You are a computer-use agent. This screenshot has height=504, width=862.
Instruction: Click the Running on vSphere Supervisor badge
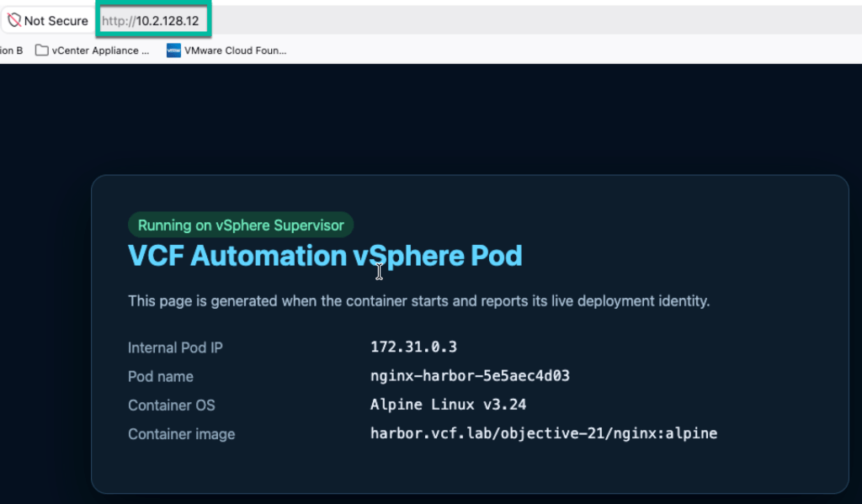(241, 225)
